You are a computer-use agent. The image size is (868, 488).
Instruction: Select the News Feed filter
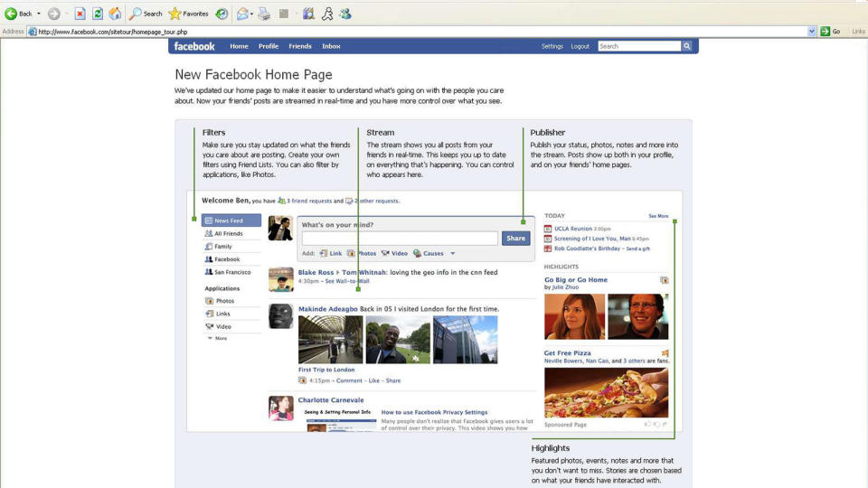click(x=231, y=221)
